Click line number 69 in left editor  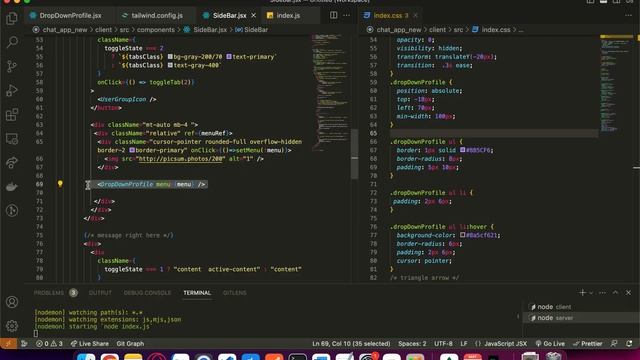click(39, 184)
